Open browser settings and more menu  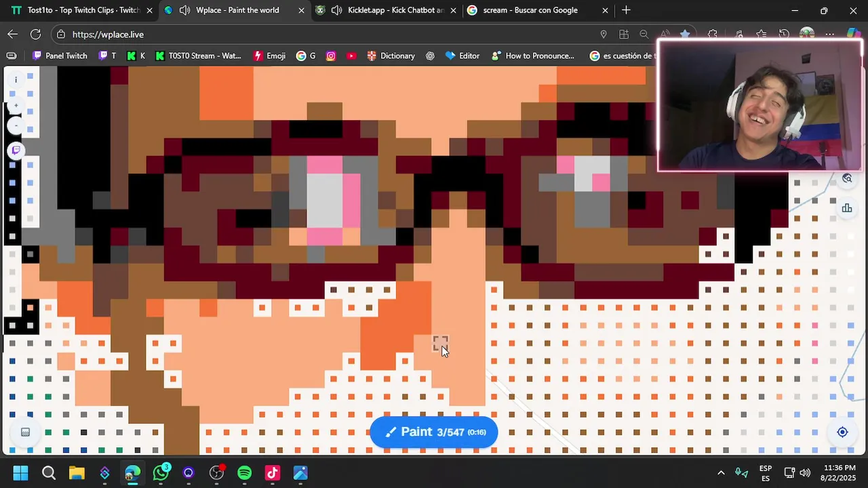click(x=830, y=34)
